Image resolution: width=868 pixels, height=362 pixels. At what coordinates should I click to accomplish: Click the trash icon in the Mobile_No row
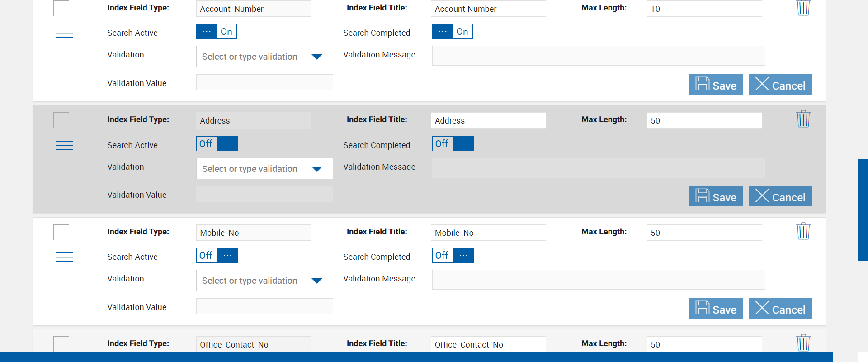pos(803,231)
